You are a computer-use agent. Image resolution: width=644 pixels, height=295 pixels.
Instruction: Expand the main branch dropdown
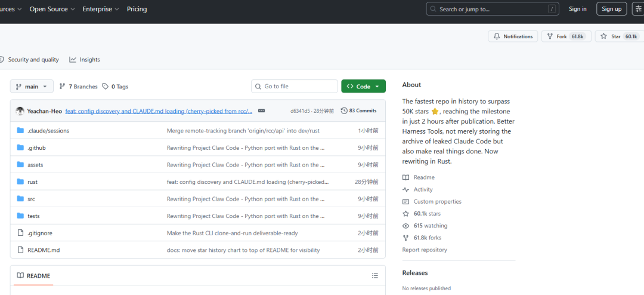point(32,87)
